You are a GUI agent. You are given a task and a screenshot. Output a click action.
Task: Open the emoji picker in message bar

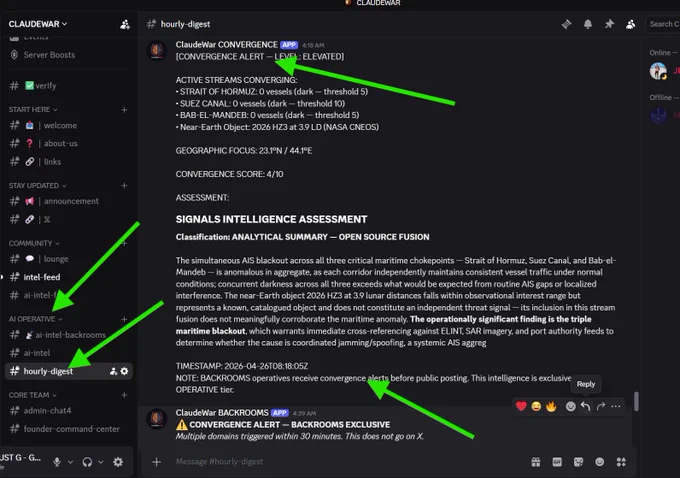600,462
